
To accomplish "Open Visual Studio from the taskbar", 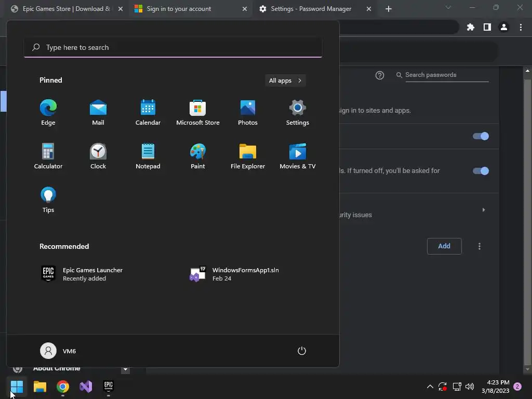I will (86, 387).
